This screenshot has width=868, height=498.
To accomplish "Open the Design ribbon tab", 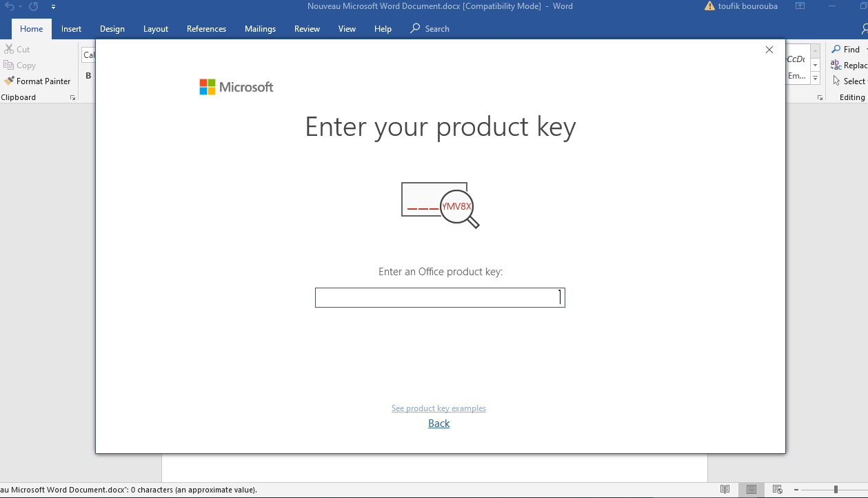I will pos(112,29).
